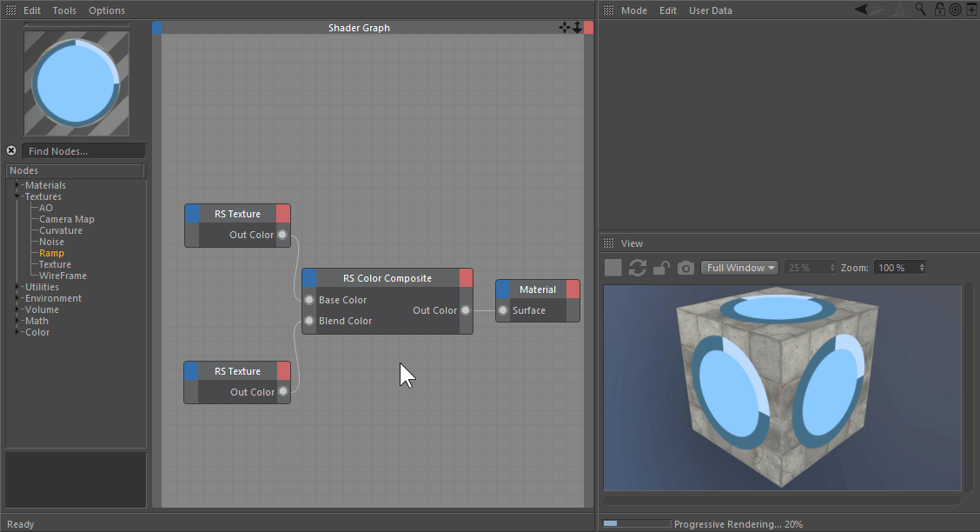Viewport: 980px width, 532px height.
Task: Click the red corner of the Shader Graph header
Action: click(588, 28)
